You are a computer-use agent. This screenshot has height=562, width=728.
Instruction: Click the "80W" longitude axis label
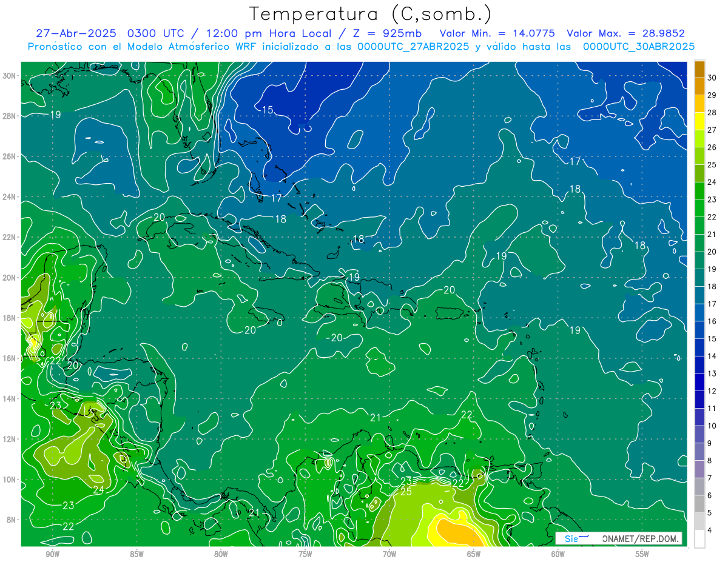[221, 554]
